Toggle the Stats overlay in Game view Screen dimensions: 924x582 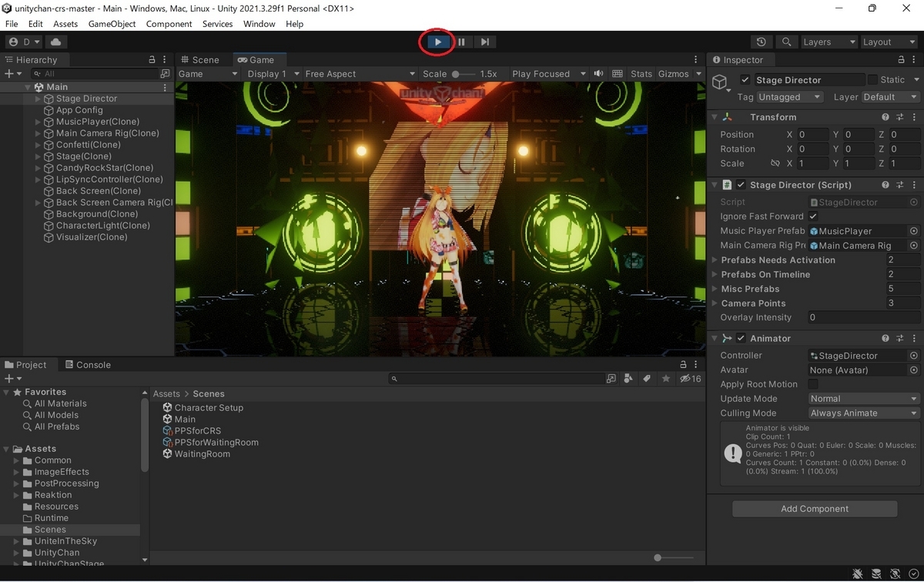tap(641, 74)
